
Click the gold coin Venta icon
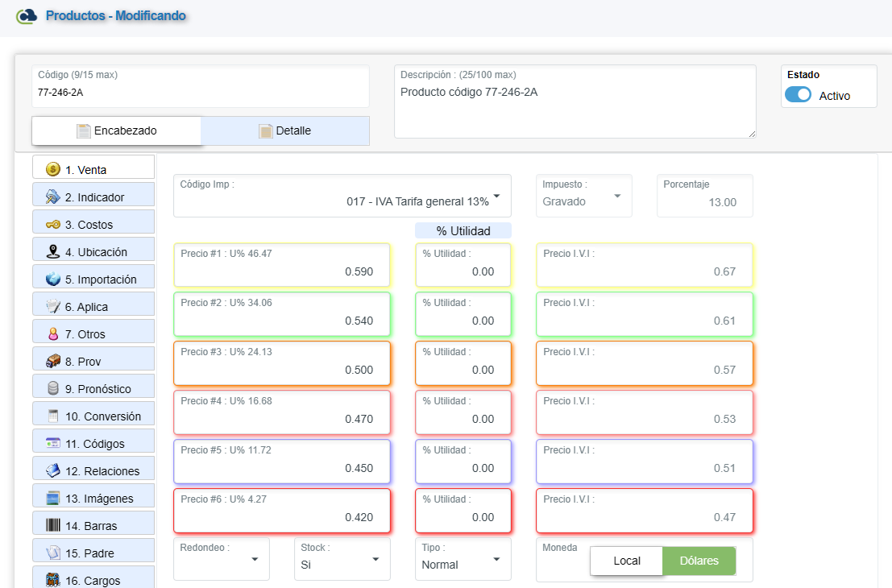point(53,169)
